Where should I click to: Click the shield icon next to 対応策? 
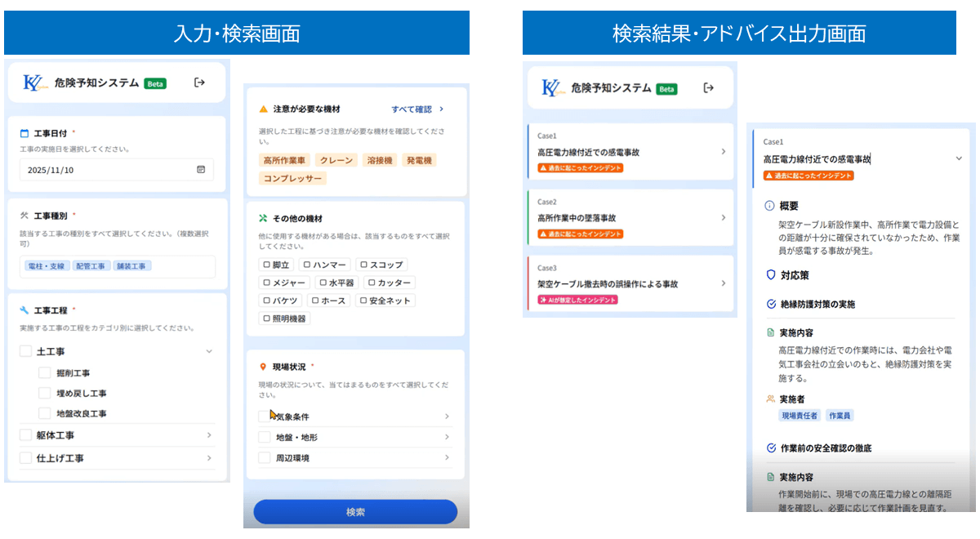768,276
